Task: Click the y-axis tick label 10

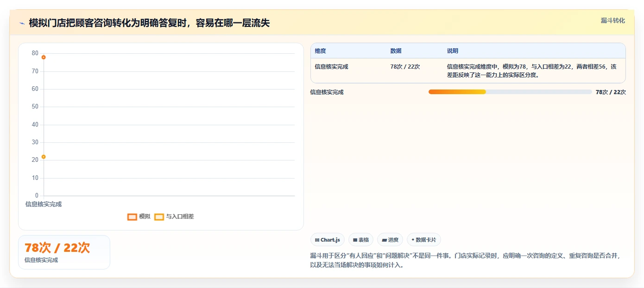Action: 35,178
